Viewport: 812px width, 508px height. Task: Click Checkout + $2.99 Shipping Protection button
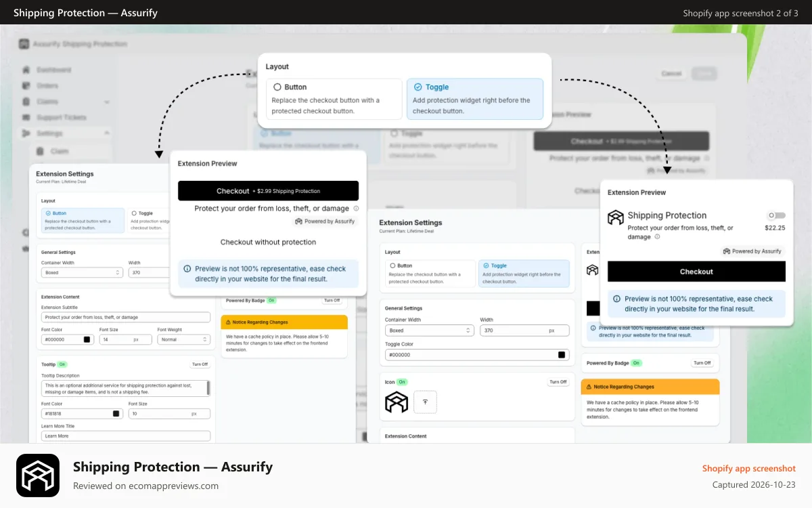click(x=269, y=191)
